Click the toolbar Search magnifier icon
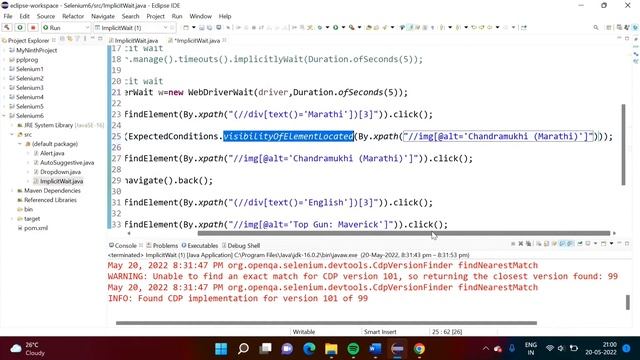640x360 pixels. [596, 27]
